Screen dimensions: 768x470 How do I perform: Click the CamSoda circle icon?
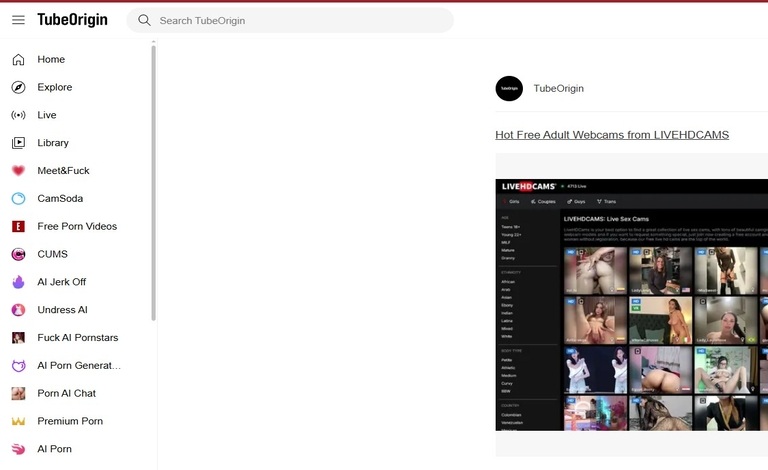(x=18, y=198)
